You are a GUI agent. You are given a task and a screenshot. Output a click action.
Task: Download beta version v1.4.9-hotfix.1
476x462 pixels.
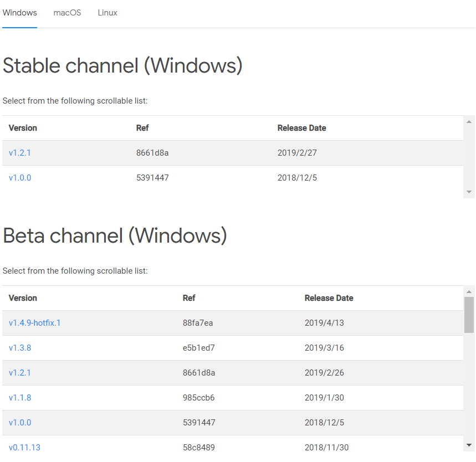[x=34, y=322]
